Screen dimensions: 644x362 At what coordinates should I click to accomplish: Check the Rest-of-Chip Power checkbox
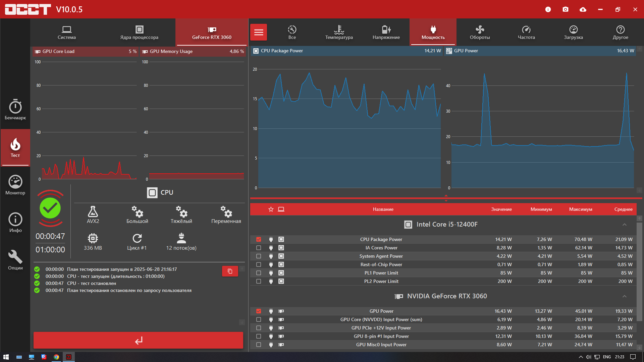[x=259, y=264]
